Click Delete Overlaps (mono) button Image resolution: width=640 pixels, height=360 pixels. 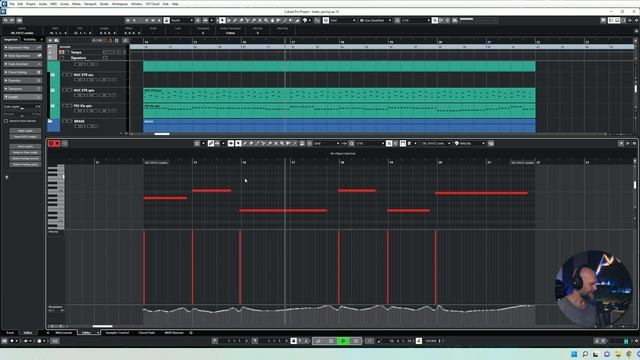(25, 158)
